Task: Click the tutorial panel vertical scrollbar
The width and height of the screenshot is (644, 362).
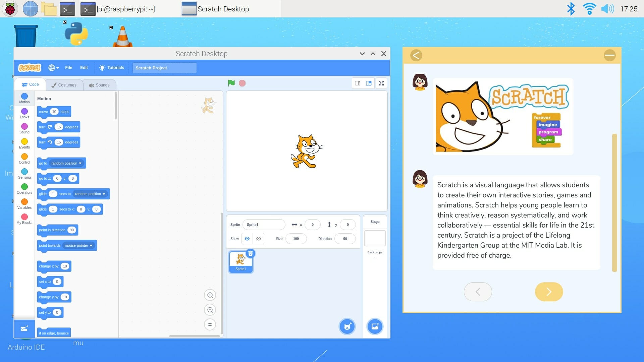Action: click(614, 203)
